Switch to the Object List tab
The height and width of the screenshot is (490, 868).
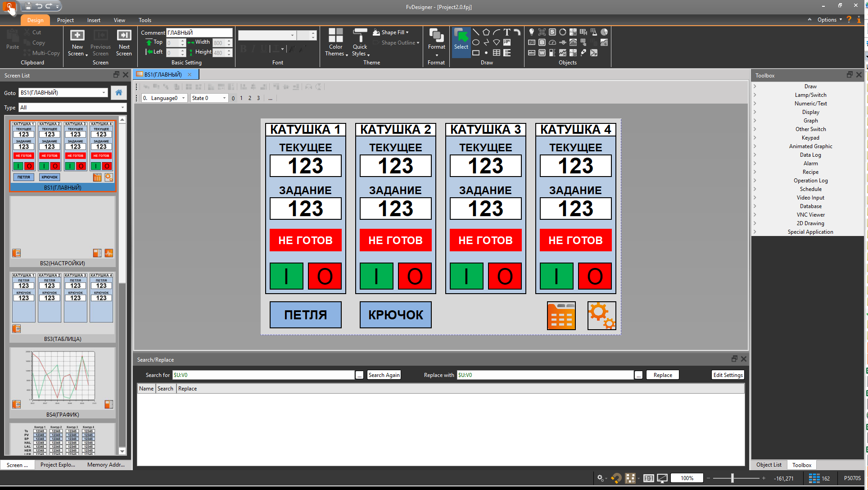point(769,465)
